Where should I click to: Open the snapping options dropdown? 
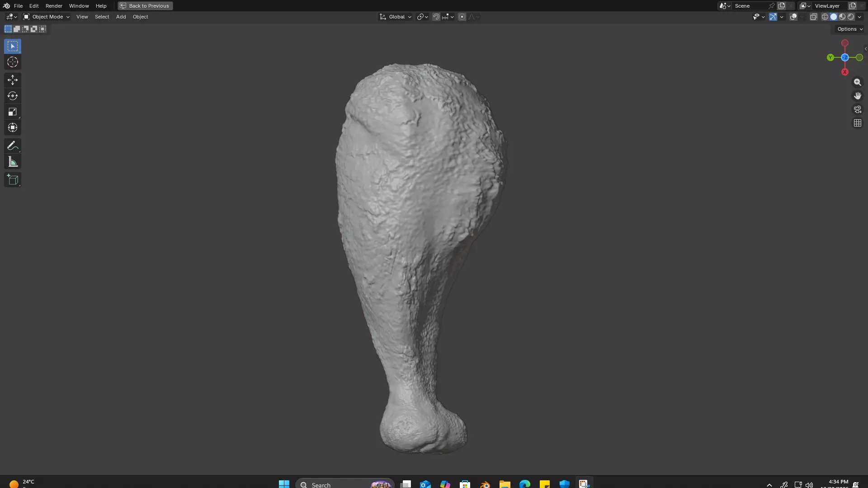click(448, 17)
